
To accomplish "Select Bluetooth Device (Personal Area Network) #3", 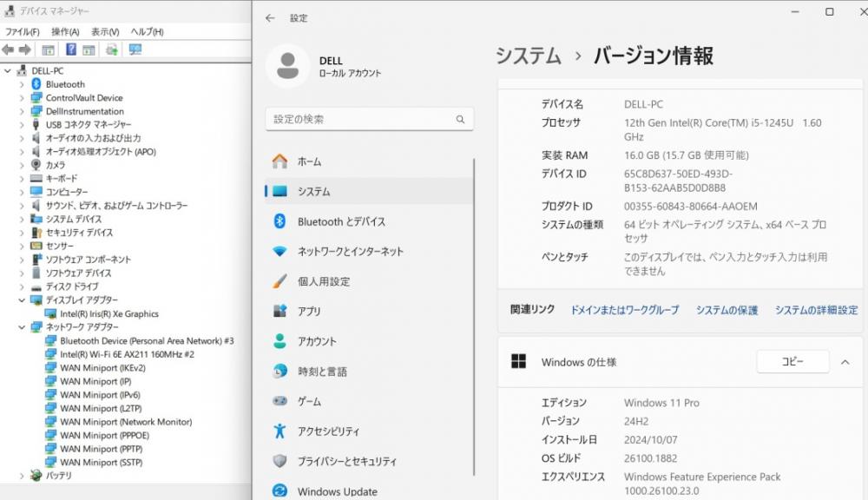I will (x=147, y=340).
